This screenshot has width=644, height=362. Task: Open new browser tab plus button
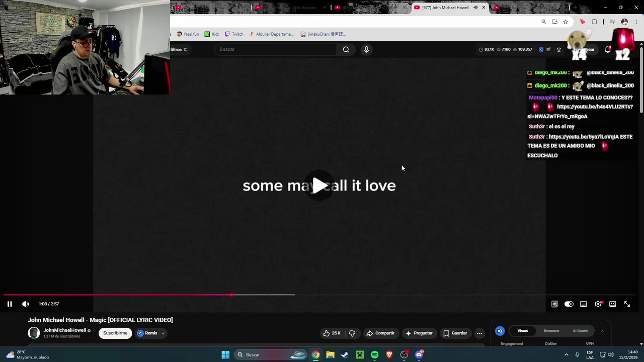pyautogui.click(x=575, y=8)
